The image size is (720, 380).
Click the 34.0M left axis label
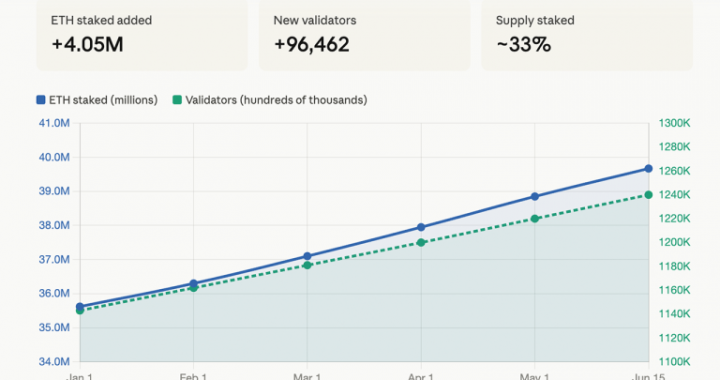click(54, 362)
